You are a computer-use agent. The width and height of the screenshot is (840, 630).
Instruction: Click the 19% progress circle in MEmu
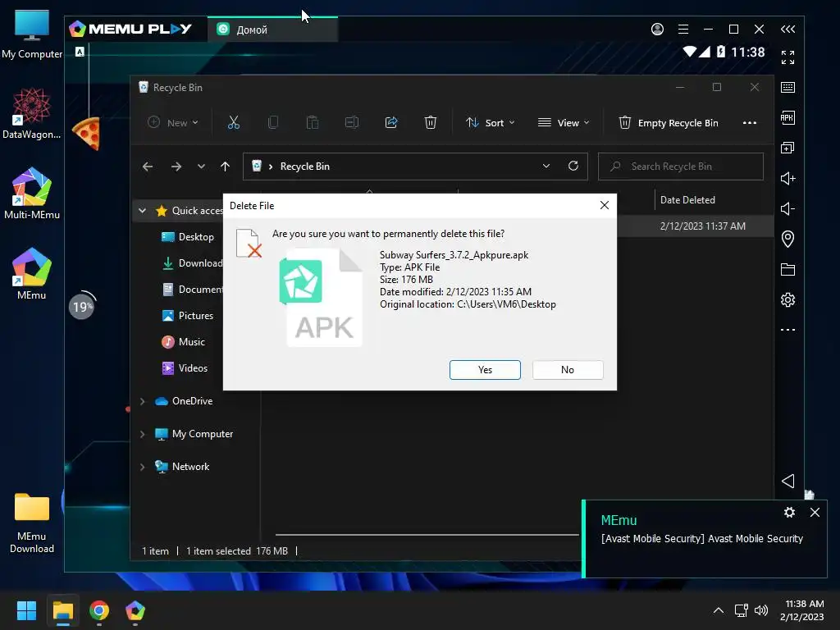[x=82, y=307]
